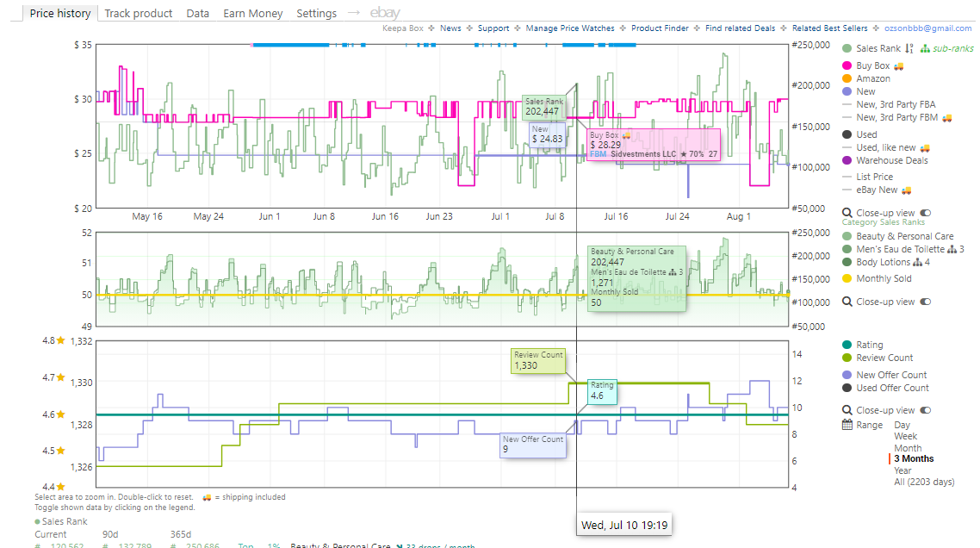The height and width of the screenshot is (548, 980).
Task: Click the magnifier icon for rating chart Close-up view
Action: [847, 410]
